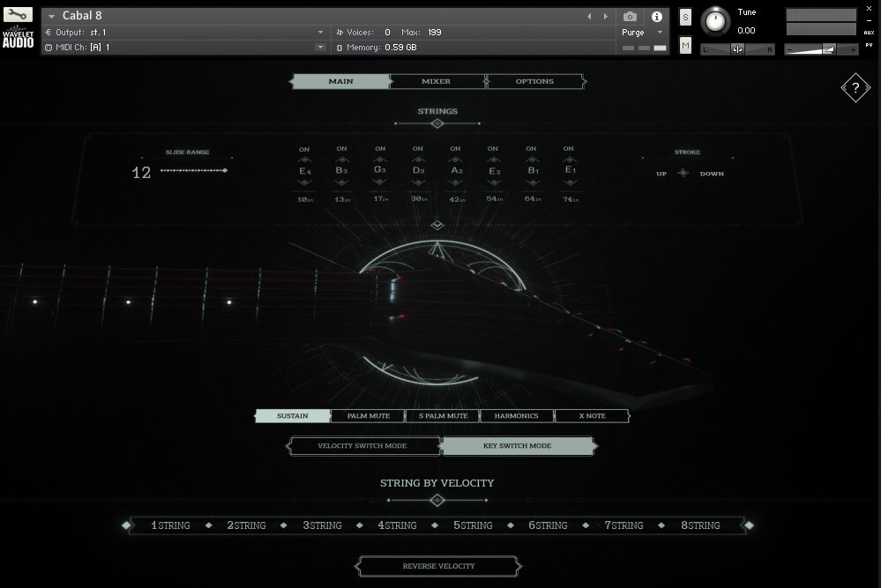
Task: Click the snapshot camera icon in the header
Action: (630, 16)
